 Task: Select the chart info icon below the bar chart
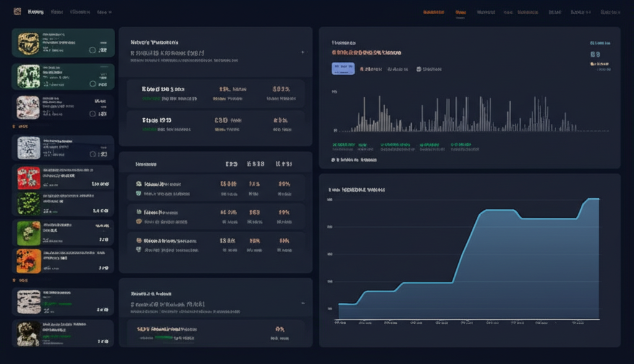333,160
